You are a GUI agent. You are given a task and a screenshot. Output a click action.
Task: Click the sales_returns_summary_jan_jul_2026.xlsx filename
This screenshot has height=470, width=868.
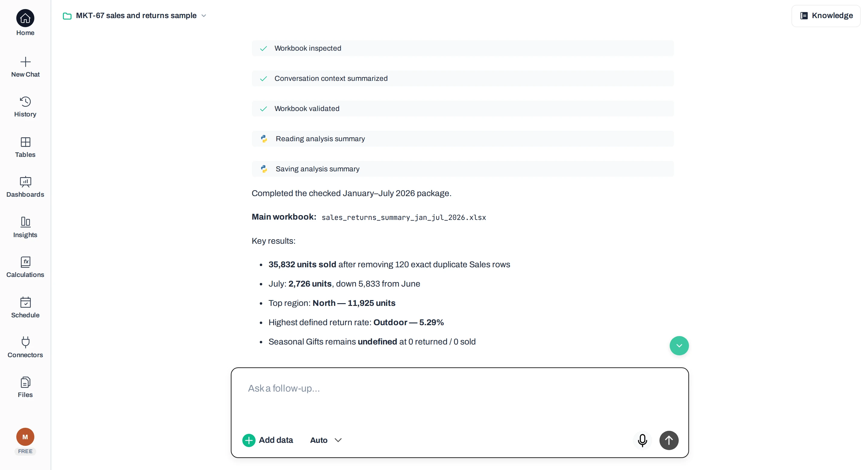404,218
